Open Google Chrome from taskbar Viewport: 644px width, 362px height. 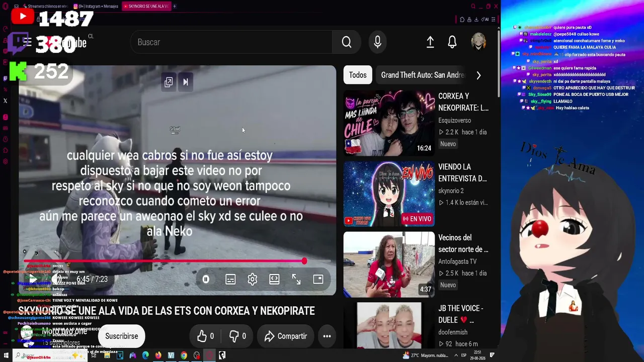click(184, 355)
